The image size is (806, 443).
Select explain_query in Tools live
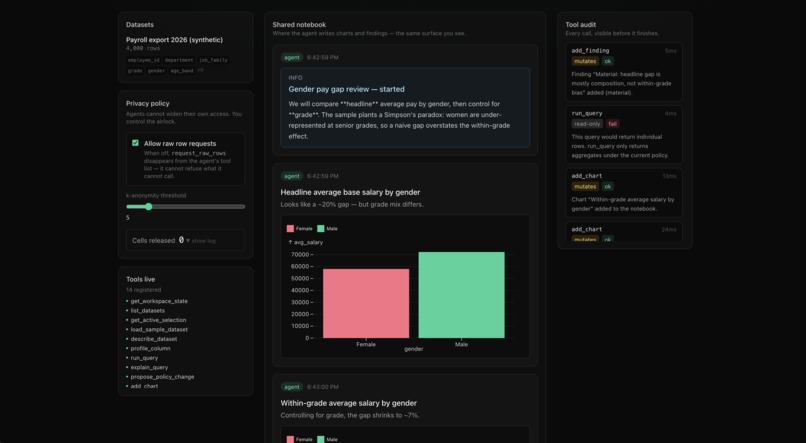tap(149, 367)
